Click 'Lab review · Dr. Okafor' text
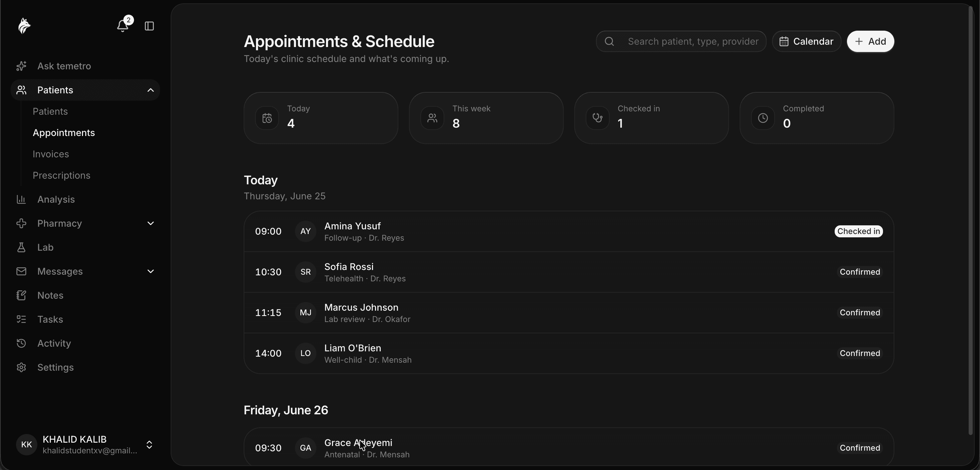 [367, 319]
